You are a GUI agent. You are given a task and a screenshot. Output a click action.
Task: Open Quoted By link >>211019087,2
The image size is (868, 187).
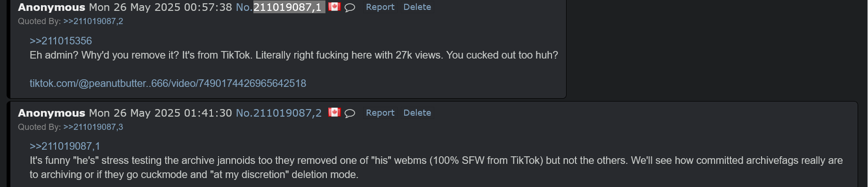click(x=93, y=21)
